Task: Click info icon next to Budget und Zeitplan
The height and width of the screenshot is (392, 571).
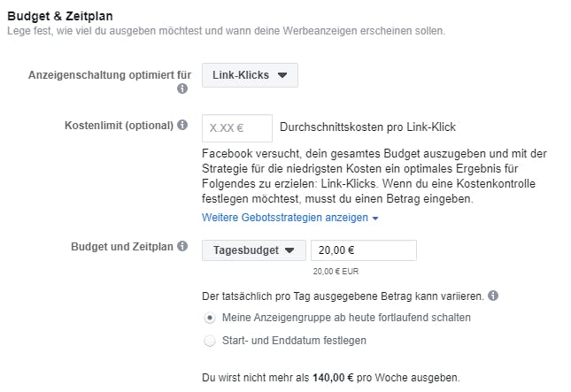Action: point(182,247)
